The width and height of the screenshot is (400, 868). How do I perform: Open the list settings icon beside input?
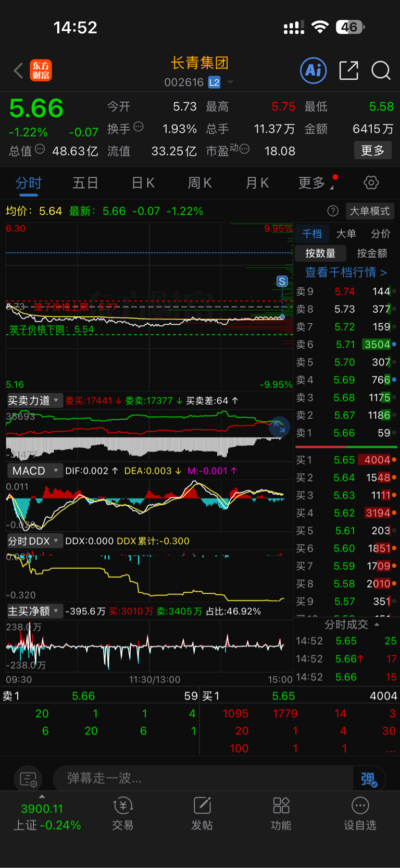pyautogui.click(x=28, y=779)
